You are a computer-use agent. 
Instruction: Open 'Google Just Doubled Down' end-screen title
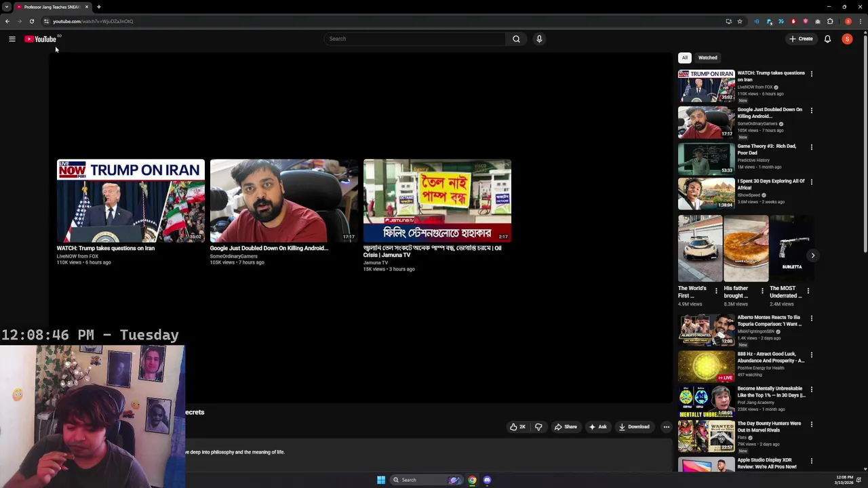click(269, 248)
